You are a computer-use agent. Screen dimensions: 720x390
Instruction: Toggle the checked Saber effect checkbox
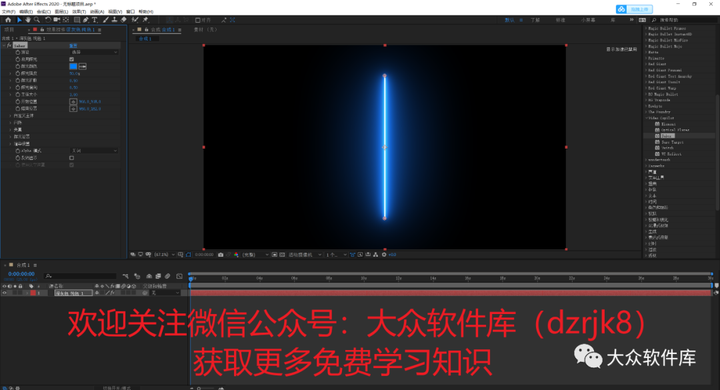(72, 59)
